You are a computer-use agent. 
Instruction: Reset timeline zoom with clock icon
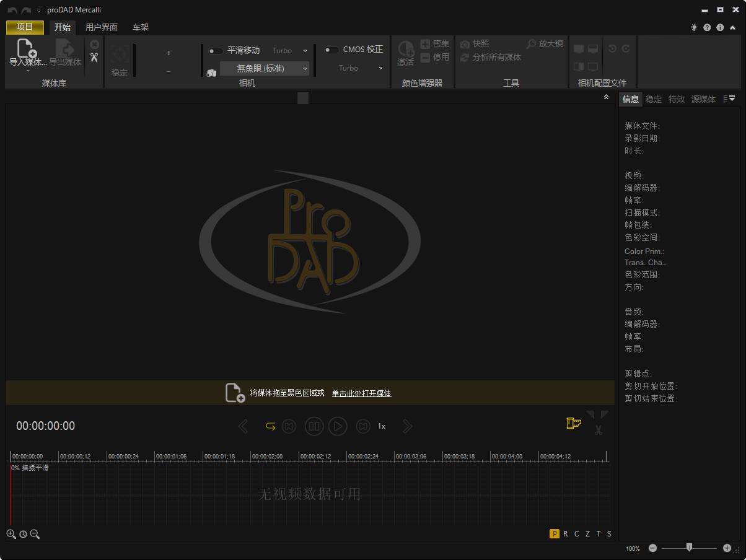coord(23,534)
